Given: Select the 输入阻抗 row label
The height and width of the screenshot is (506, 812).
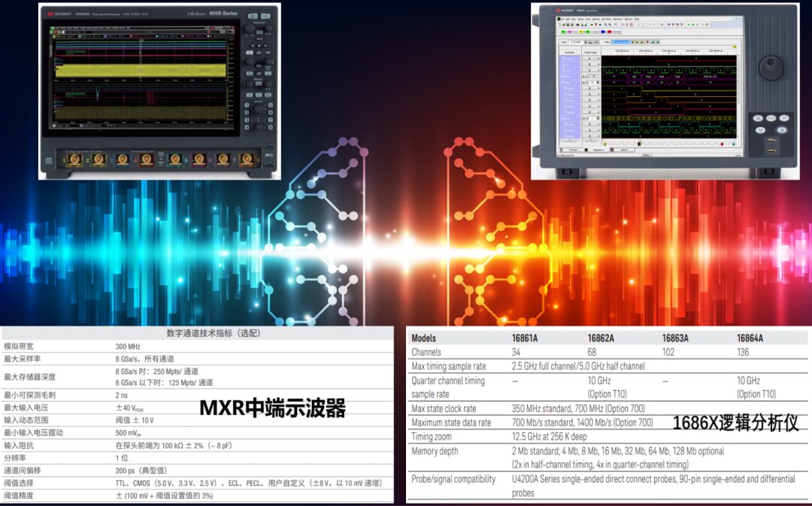Looking at the screenshot, I should click(19, 445).
